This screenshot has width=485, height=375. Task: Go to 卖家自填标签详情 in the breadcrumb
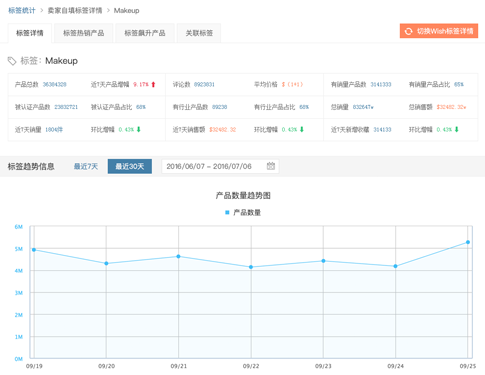[x=75, y=10]
